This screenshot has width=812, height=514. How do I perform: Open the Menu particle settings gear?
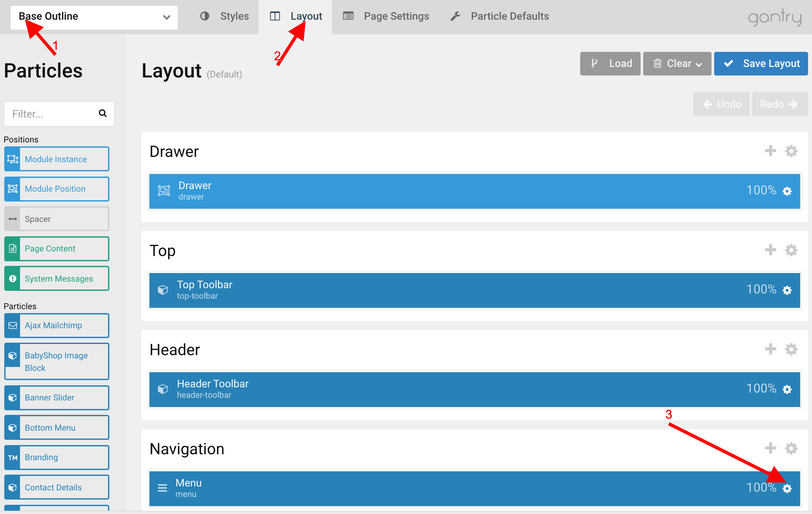(787, 488)
